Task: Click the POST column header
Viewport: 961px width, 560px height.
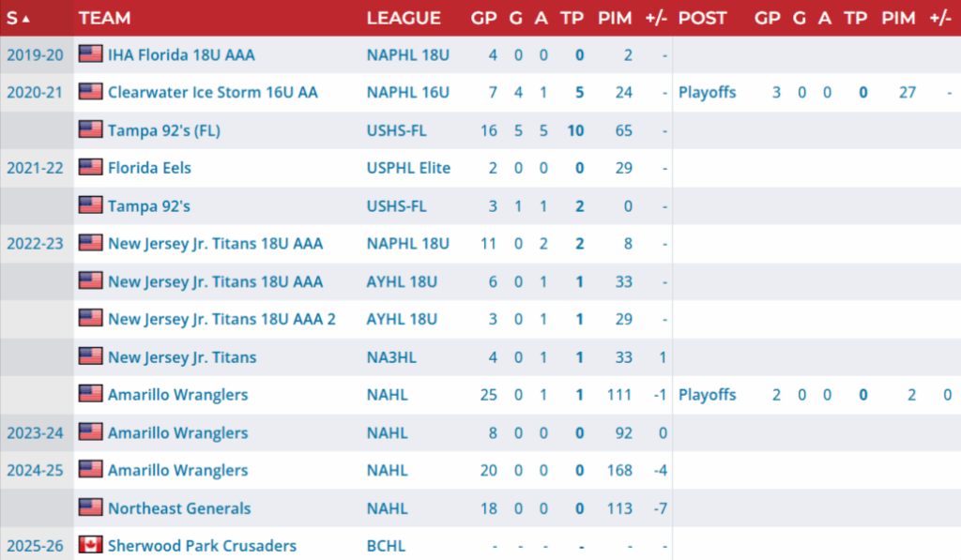Action: tap(702, 18)
